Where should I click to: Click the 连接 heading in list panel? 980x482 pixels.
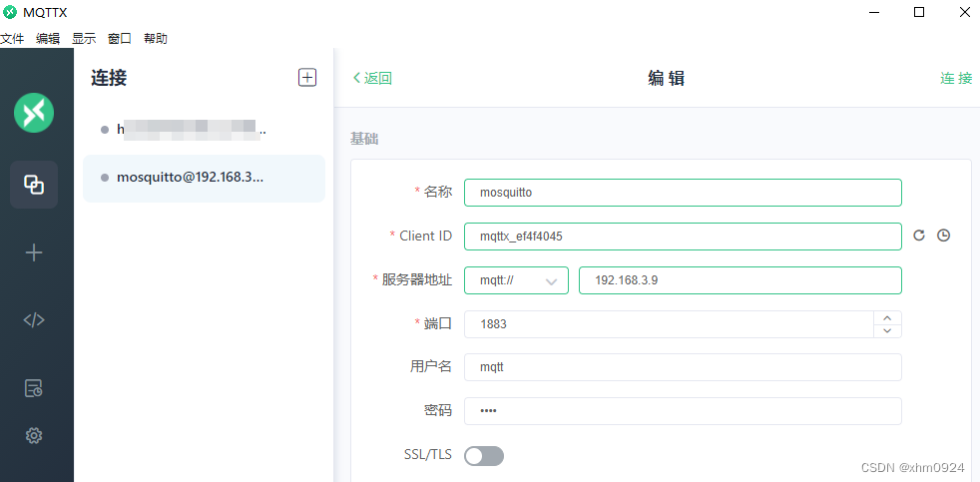pos(109,78)
